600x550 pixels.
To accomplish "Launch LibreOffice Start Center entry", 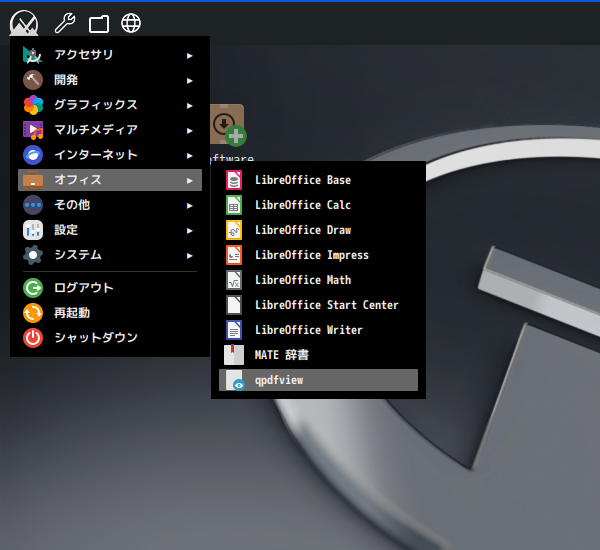I will click(x=318, y=305).
